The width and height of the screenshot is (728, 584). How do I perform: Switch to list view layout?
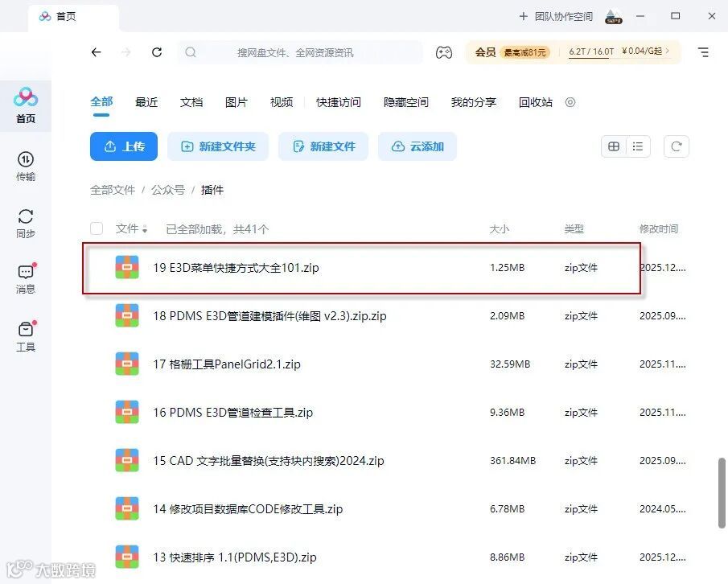(x=638, y=146)
